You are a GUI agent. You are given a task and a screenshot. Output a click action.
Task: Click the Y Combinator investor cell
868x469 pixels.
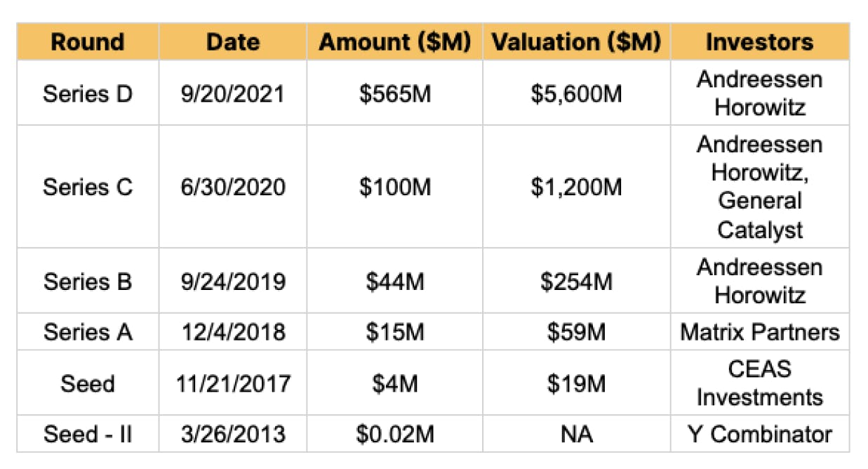pyautogui.click(x=759, y=435)
